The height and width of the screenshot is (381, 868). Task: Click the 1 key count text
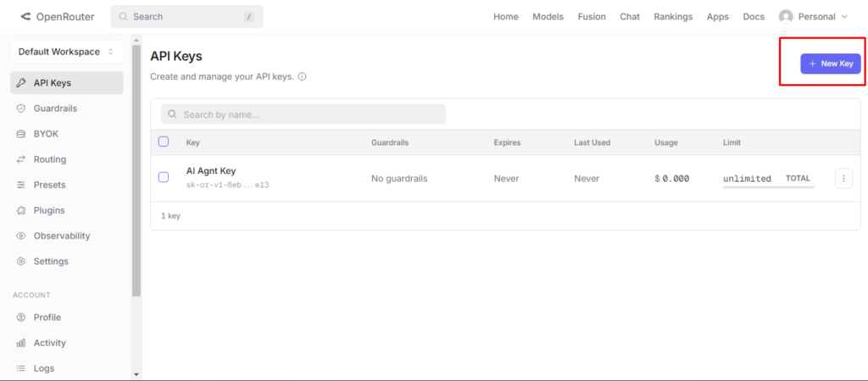coord(170,216)
